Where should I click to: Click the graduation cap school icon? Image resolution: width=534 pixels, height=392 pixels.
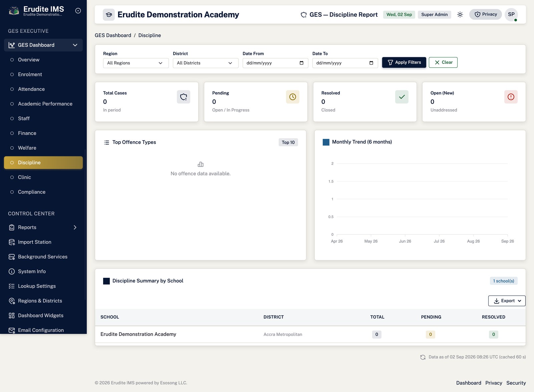[109, 15]
